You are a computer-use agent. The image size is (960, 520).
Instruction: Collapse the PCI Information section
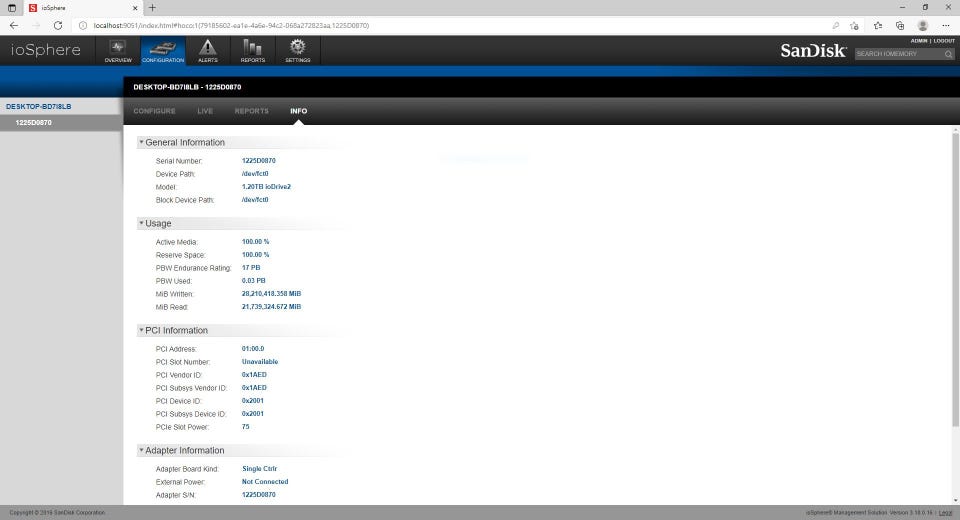[x=141, y=330]
